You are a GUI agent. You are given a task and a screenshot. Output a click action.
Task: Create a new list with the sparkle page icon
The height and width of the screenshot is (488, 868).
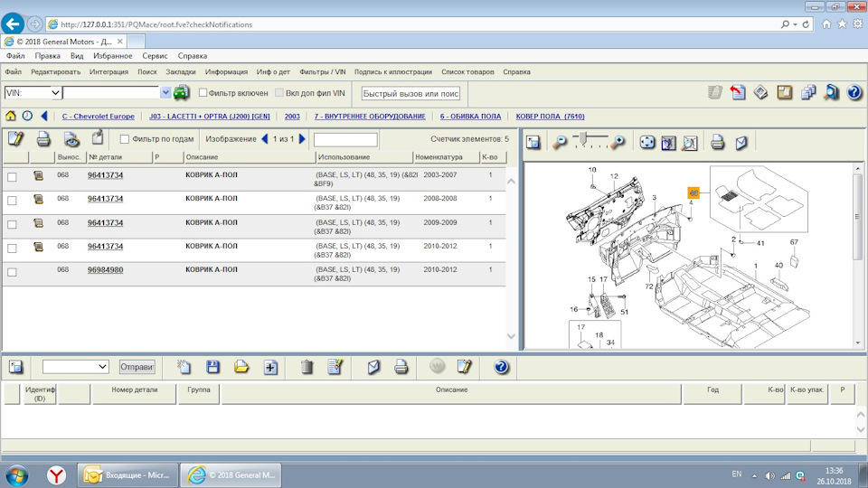point(184,367)
